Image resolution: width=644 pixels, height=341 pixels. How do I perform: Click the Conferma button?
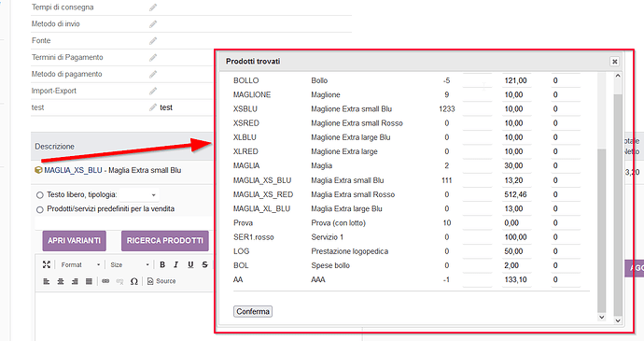click(x=253, y=311)
